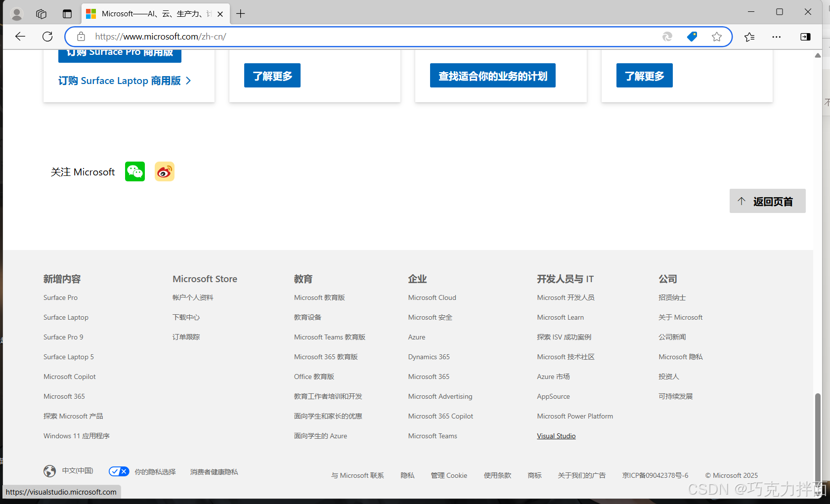
Task: Open Microsoft 教育版 link
Action: click(319, 297)
